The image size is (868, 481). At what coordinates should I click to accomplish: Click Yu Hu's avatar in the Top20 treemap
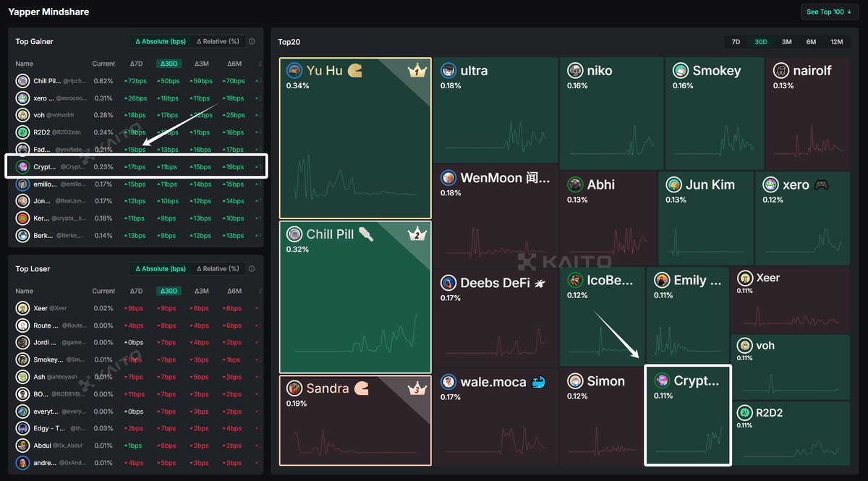click(294, 70)
